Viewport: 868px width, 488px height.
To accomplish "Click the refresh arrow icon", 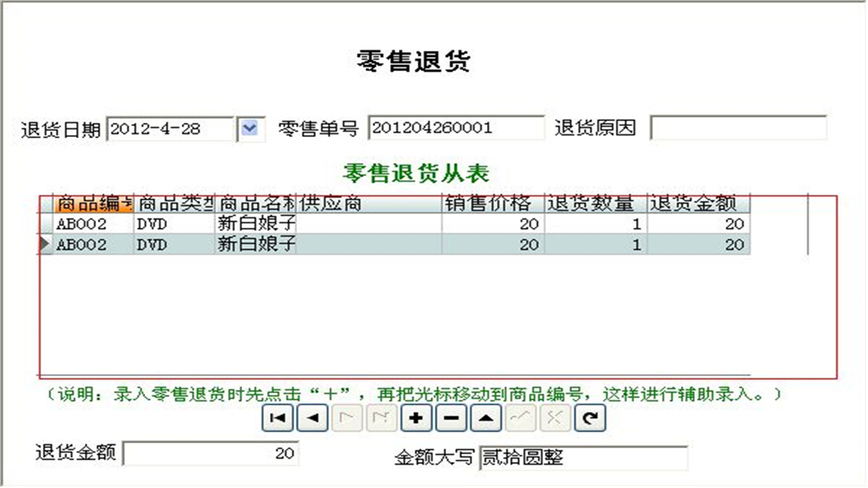I will (589, 418).
